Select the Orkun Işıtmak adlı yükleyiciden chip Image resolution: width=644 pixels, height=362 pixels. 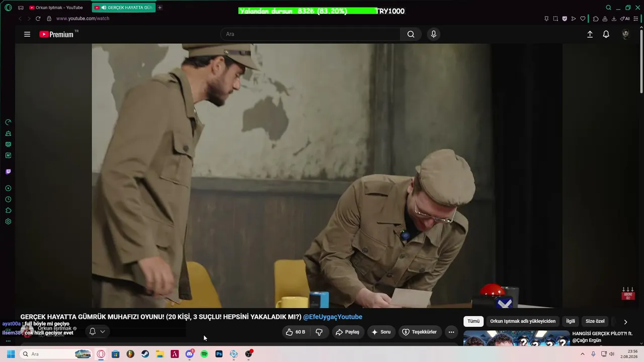tap(523, 321)
